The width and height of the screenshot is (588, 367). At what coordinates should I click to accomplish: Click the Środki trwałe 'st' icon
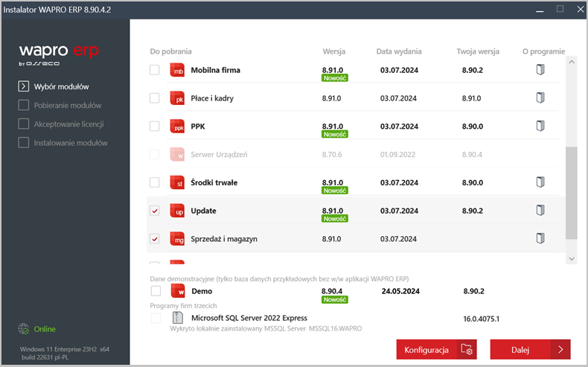coord(177,182)
